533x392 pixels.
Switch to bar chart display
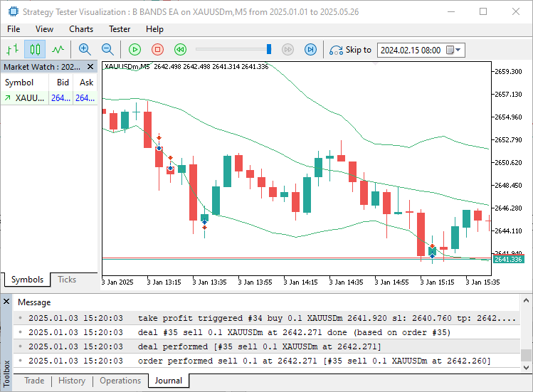[x=12, y=49]
